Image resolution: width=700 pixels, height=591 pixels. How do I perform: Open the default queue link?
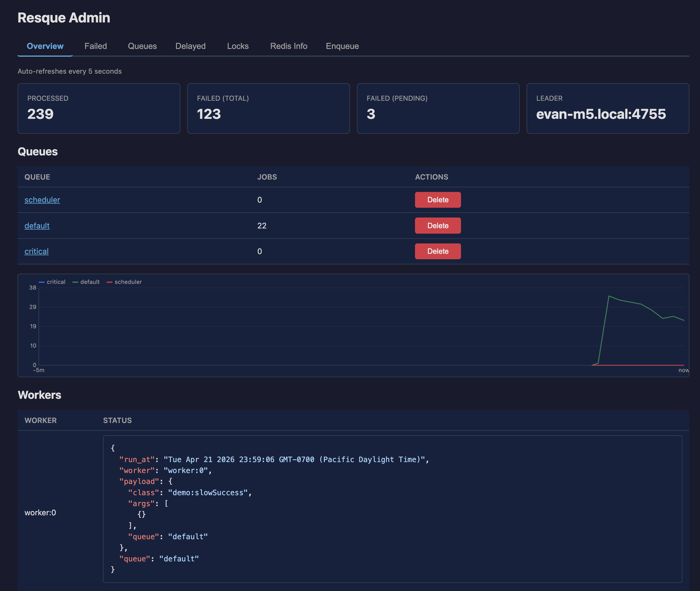[37, 226]
